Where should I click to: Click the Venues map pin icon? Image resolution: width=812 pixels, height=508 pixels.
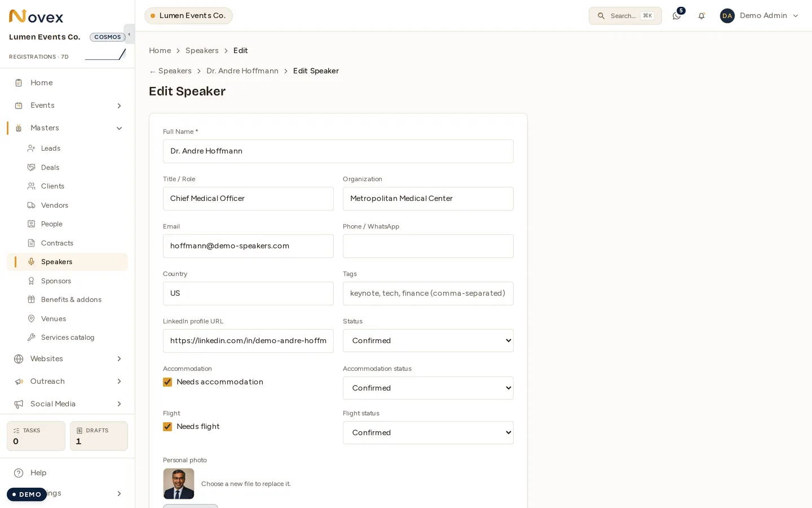click(32, 319)
